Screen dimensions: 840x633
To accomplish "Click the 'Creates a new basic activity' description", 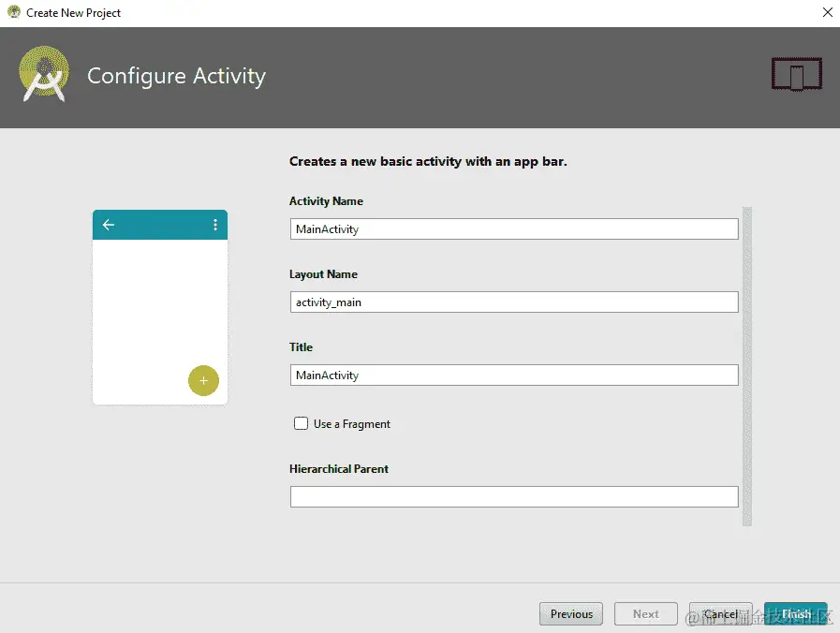I will point(428,161).
